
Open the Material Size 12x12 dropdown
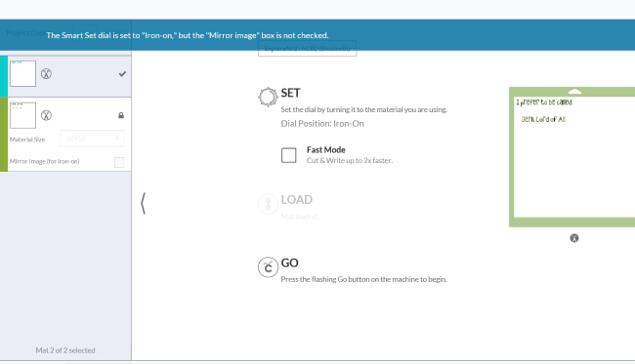point(92,139)
